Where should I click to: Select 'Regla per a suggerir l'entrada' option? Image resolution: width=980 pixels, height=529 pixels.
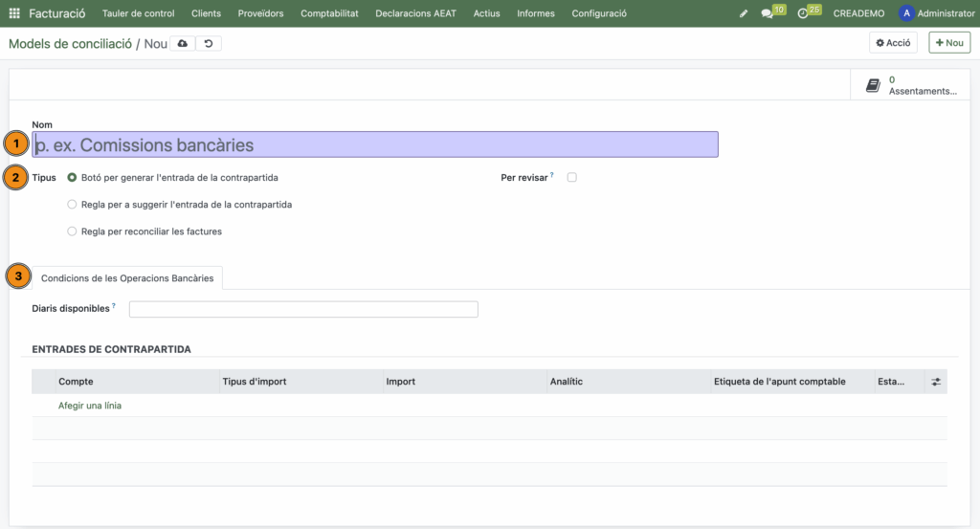tap(73, 205)
